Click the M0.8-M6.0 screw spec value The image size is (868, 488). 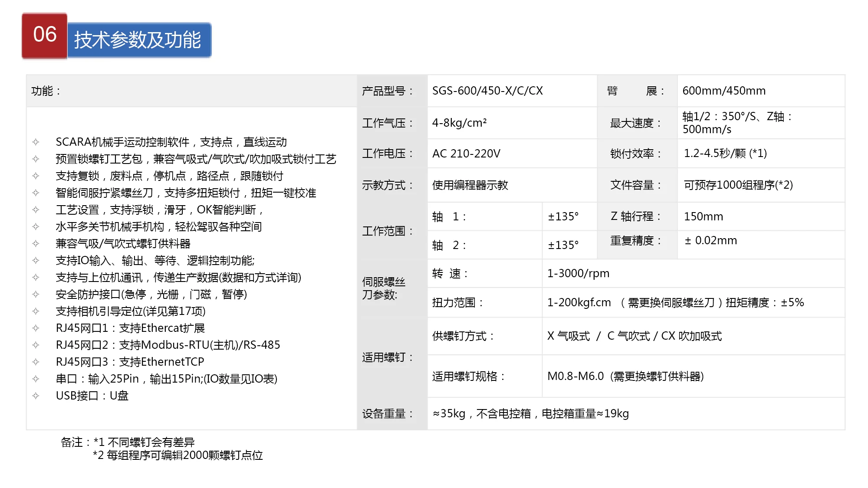625,377
